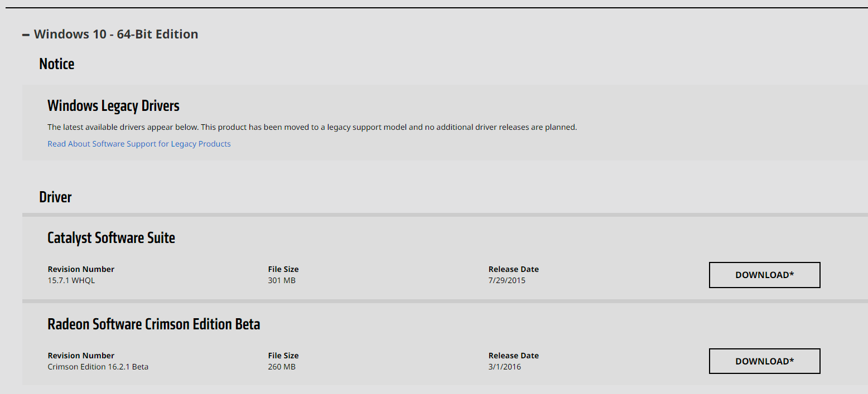Screen dimensions: 868x394
Task: Select the 7/29/2015 release date
Action: pos(507,280)
